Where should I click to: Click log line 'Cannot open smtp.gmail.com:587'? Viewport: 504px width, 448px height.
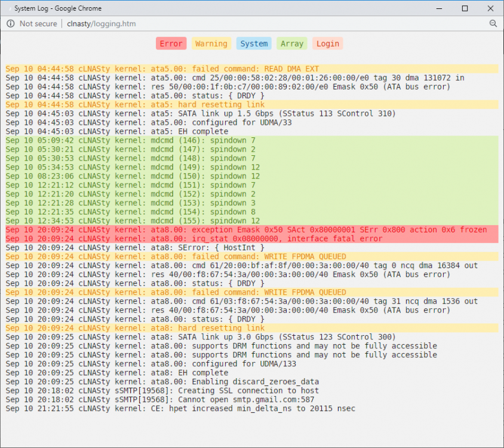pos(160,400)
